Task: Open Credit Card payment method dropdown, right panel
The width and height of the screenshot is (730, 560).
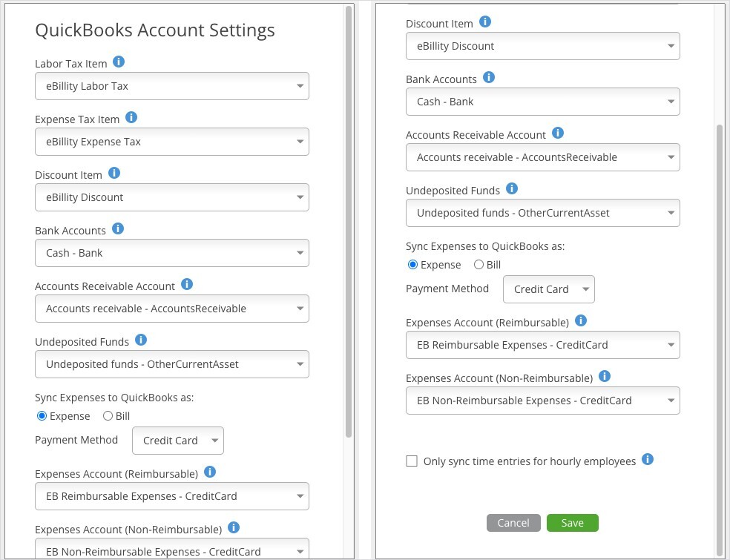Action: click(x=549, y=289)
